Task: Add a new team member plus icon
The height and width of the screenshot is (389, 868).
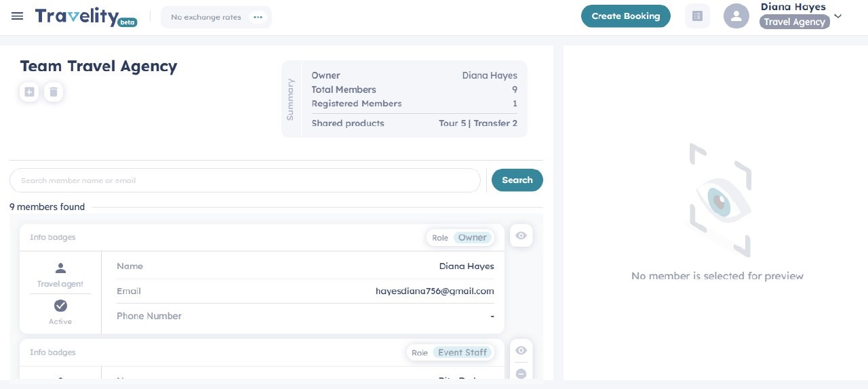Action: pyautogui.click(x=29, y=91)
